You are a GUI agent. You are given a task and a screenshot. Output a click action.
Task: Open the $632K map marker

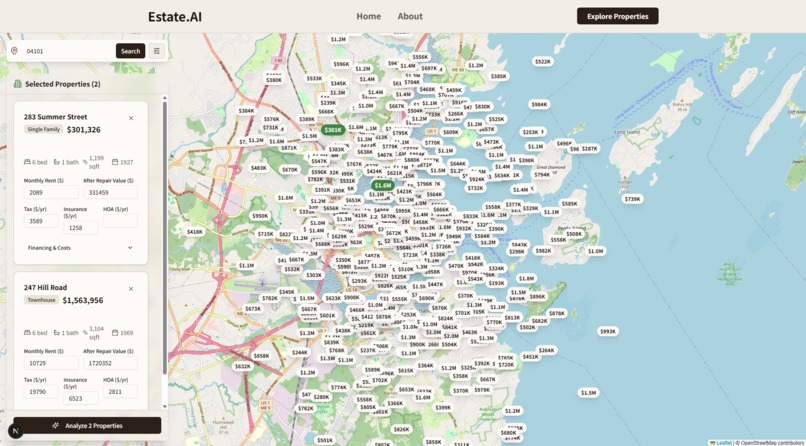243,366
